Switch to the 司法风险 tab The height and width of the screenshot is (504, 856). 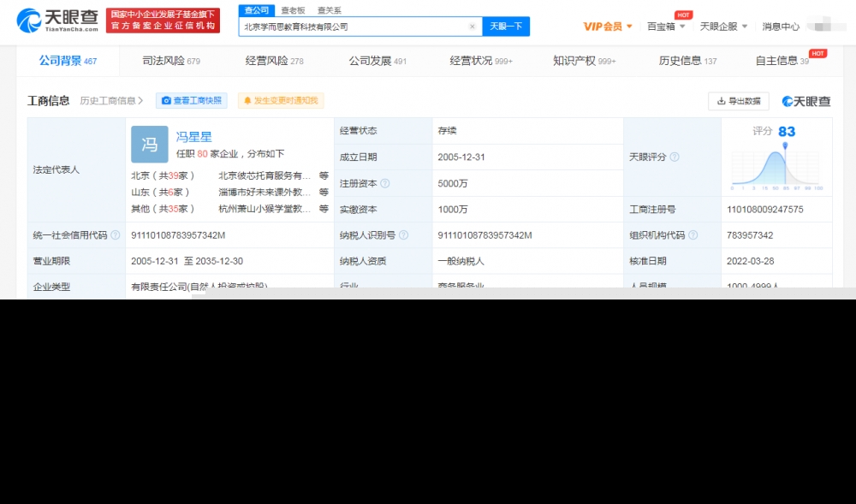[x=171, y=61]
